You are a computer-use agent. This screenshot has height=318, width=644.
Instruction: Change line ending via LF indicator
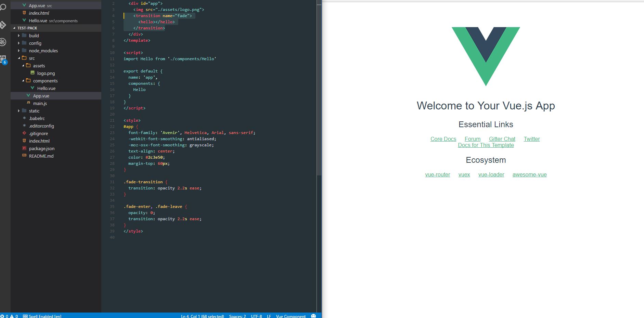[269, 316]
